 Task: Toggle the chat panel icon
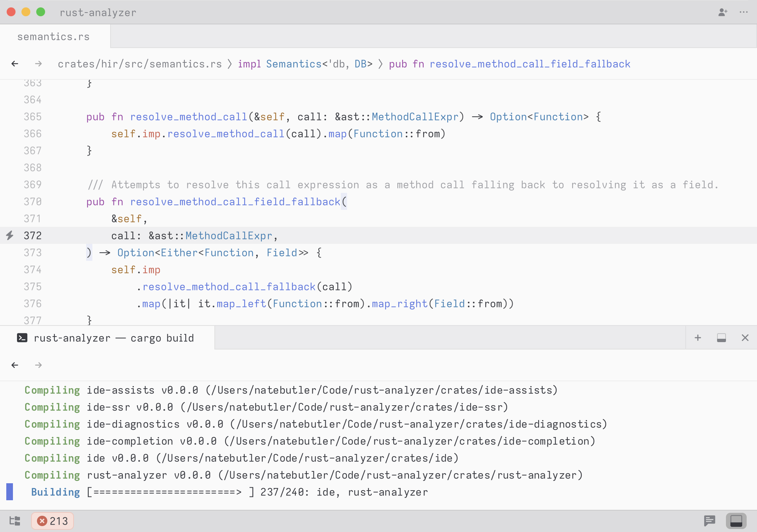coord(709,521)
